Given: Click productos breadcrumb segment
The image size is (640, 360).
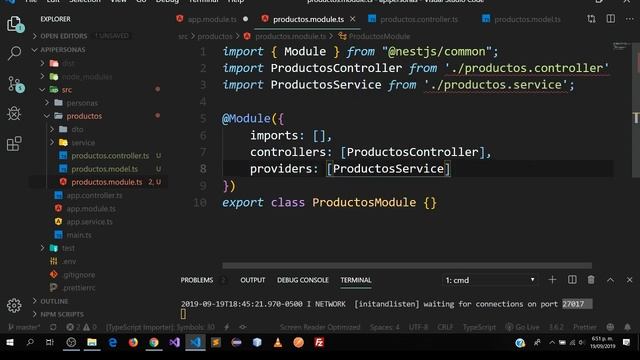Looking at the screenshot, I should pos(215,36).
